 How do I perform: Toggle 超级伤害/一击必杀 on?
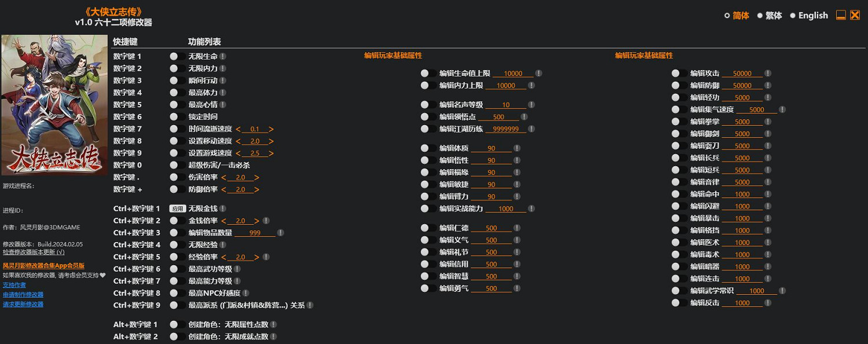177,166
